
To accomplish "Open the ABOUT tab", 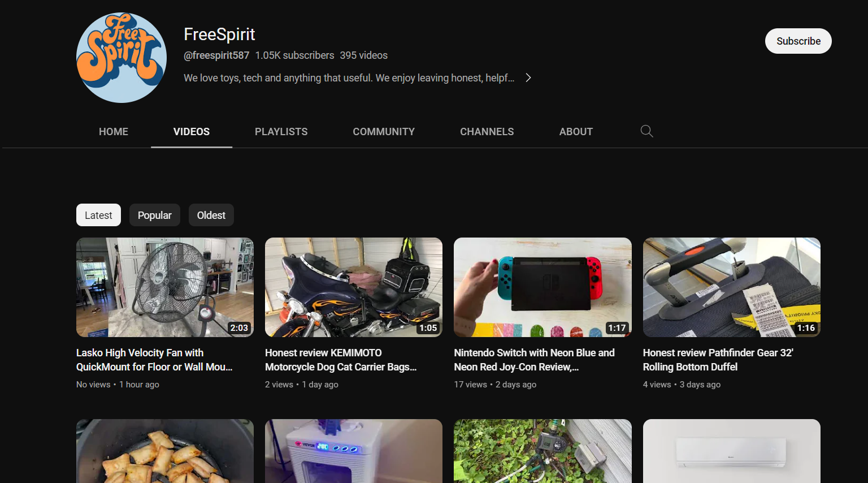I will pyautogui.click(x=575, y=132).
